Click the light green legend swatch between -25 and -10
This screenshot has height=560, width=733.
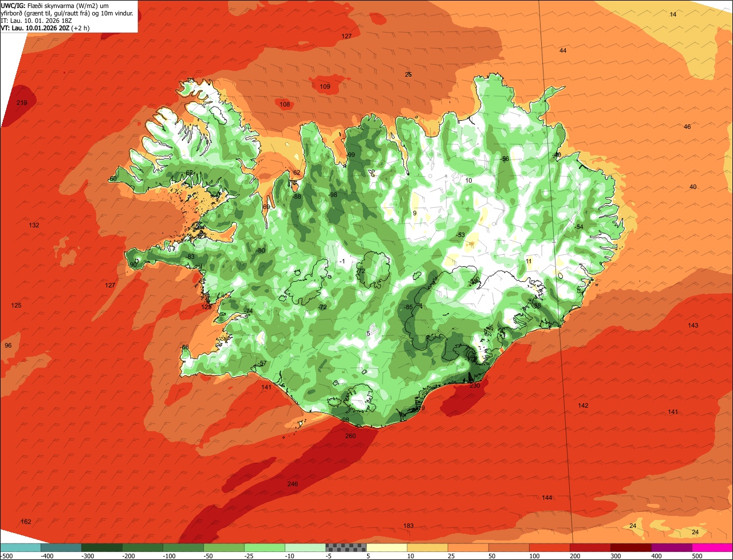click(265, 547)
